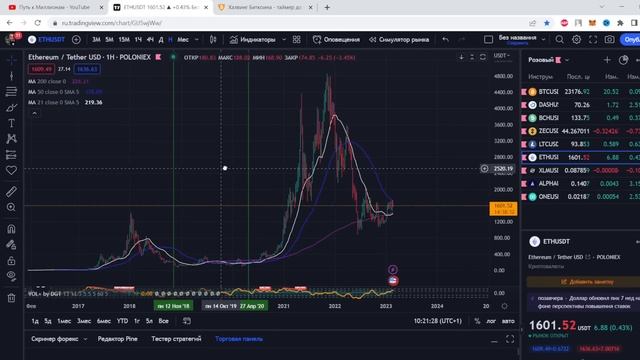
Task: Toggle the hide all drawings eye
Action: point(11,276)
